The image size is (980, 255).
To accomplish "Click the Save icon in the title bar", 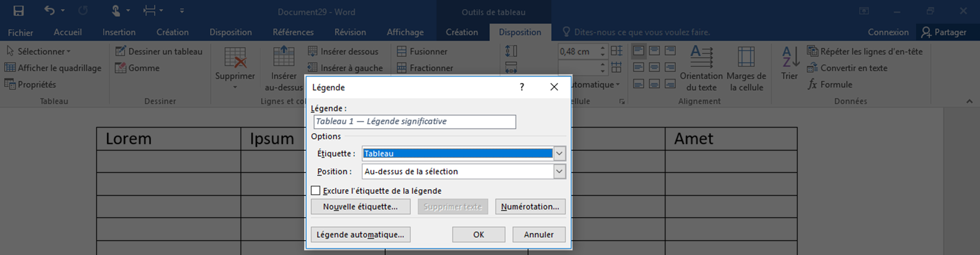I will click(x=18, y=11).
